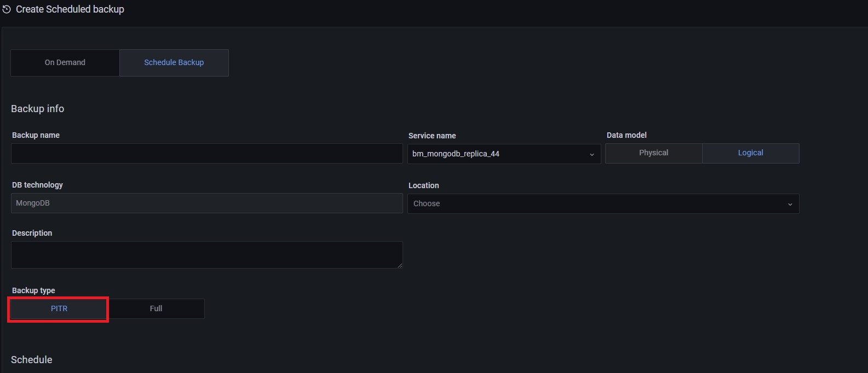
Task: Click the 'Backup info' section heading
Action: click(37, 109)
